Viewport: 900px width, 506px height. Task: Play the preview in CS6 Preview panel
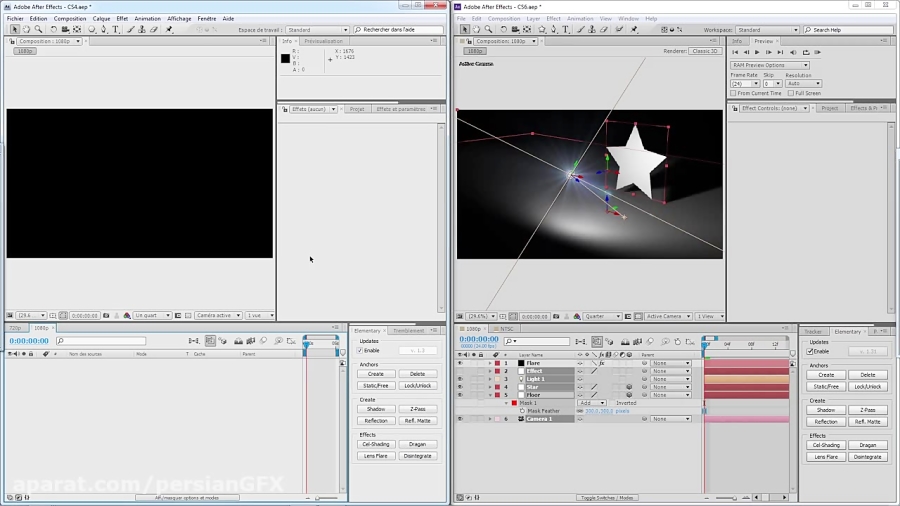(757, 52)
